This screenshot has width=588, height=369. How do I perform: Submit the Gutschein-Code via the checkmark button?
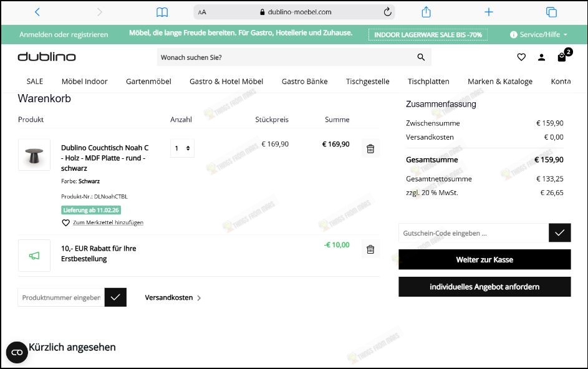pos(560,232)
